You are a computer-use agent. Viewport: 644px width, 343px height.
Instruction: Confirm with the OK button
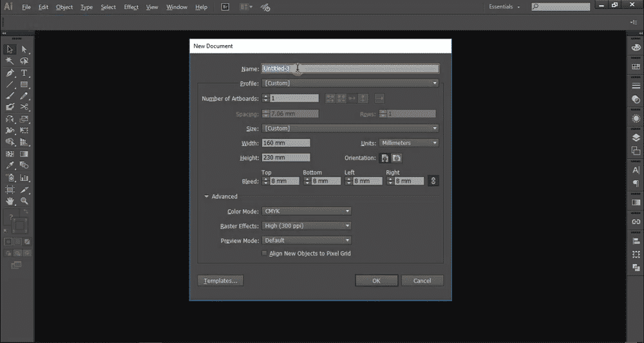point(376,281)
